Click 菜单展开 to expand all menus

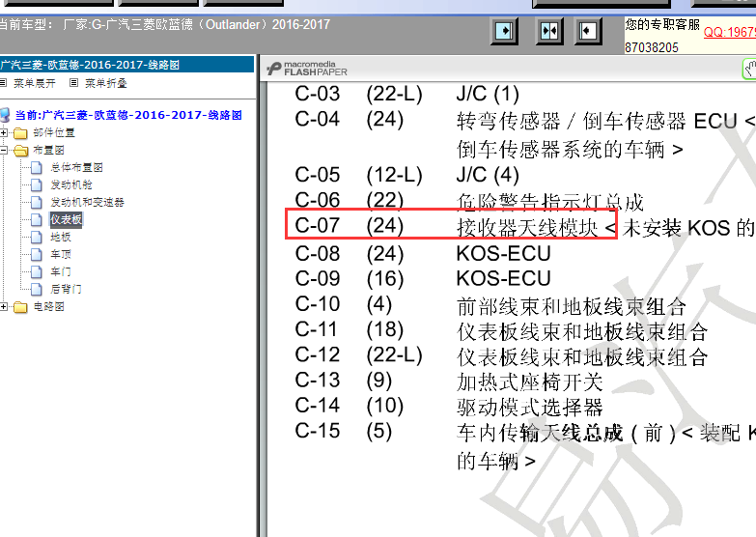[33, 84]
